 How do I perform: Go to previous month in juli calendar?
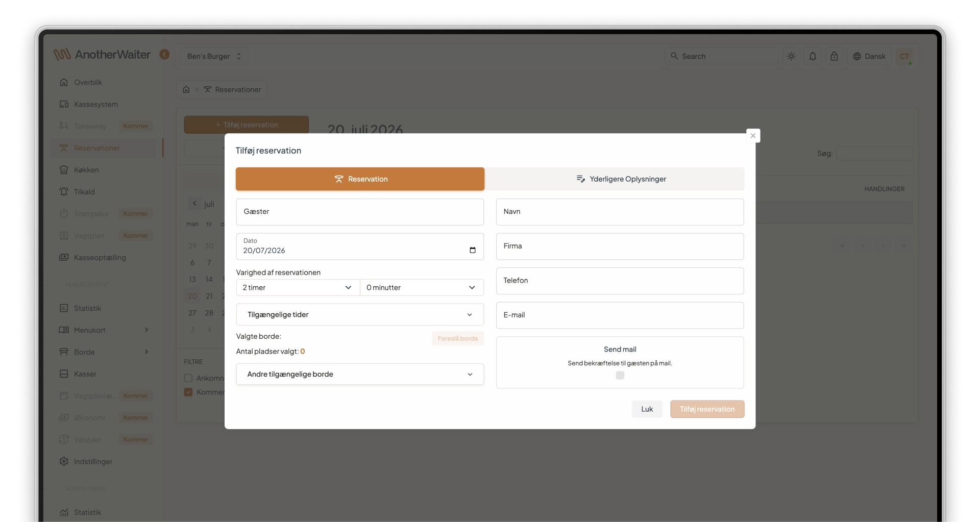tap(194, 204)
